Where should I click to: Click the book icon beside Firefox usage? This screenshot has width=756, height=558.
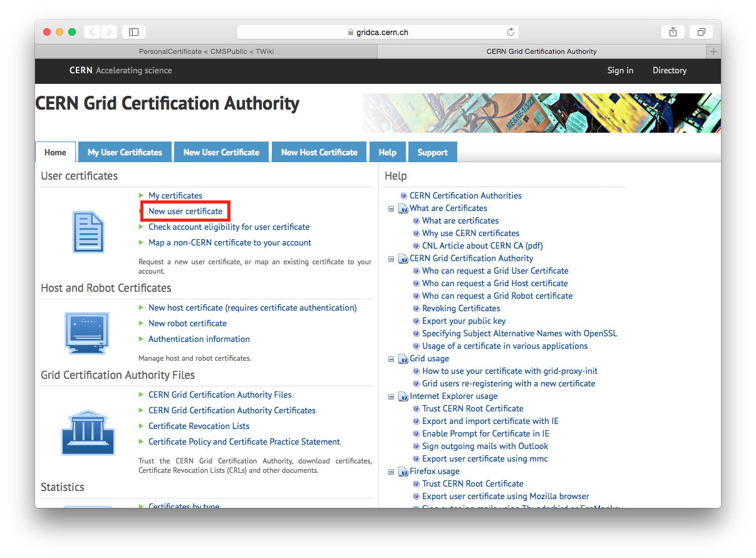[x=403, y=472]
